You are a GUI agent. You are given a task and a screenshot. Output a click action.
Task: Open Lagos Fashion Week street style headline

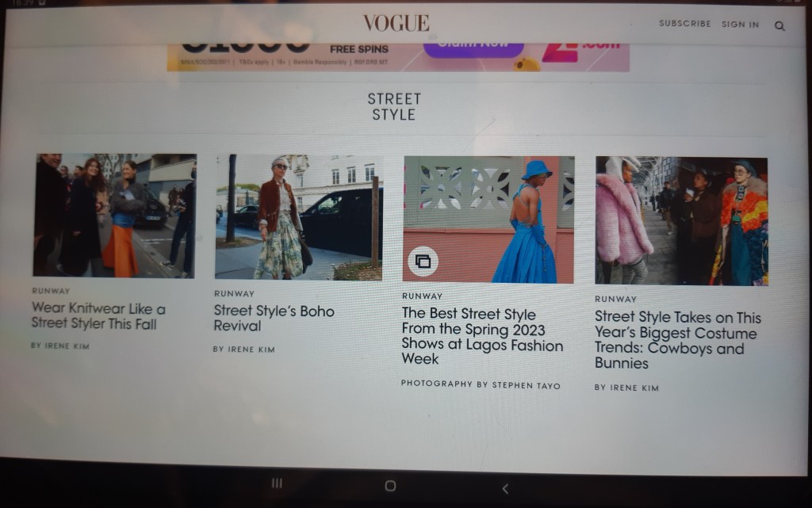[x=482, y=337]
